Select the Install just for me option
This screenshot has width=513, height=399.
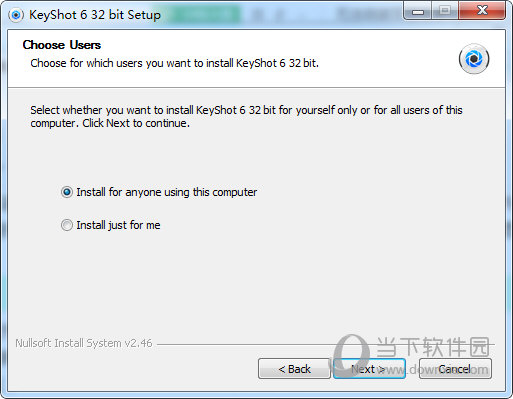[67, 225]
